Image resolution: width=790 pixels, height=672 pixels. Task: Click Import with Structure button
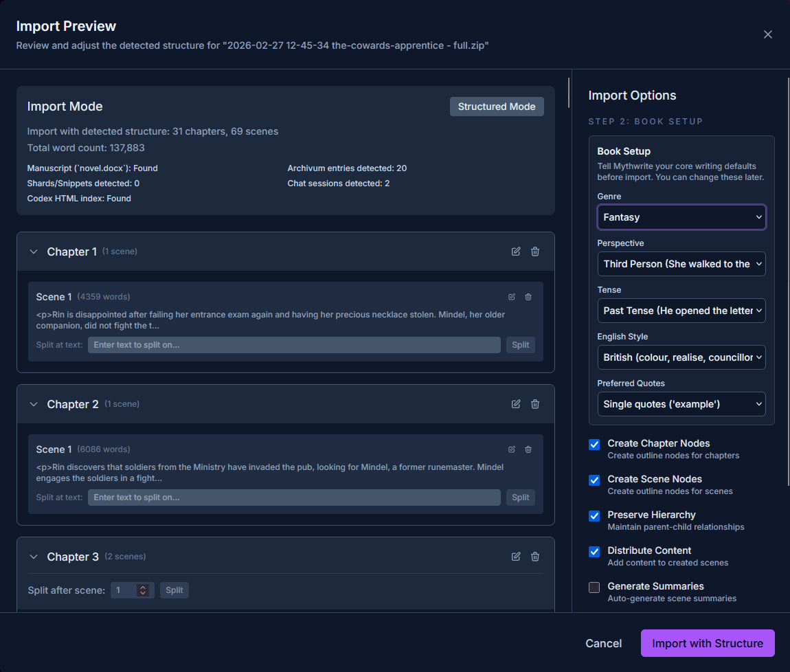pos(708,643)
